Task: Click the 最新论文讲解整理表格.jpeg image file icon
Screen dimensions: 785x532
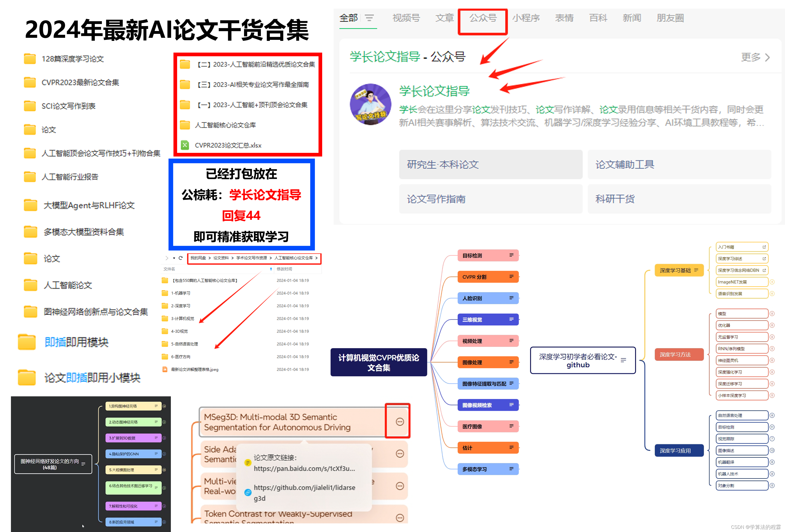Action: (x=165, y=370)
